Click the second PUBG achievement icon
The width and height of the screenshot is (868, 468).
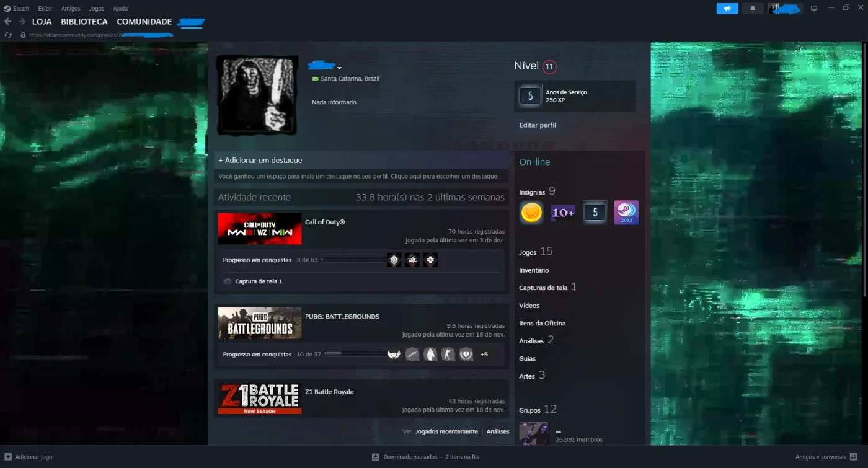(x=412, y=355)
